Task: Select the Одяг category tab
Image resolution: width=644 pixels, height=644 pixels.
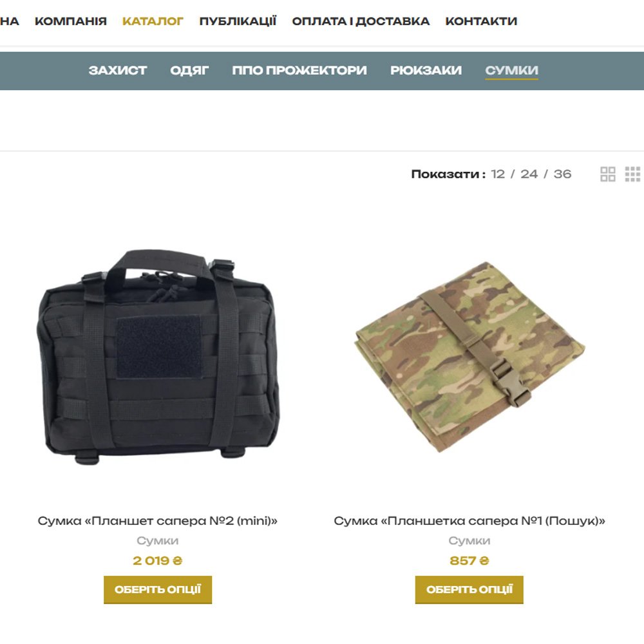Action: coord(189,70)
